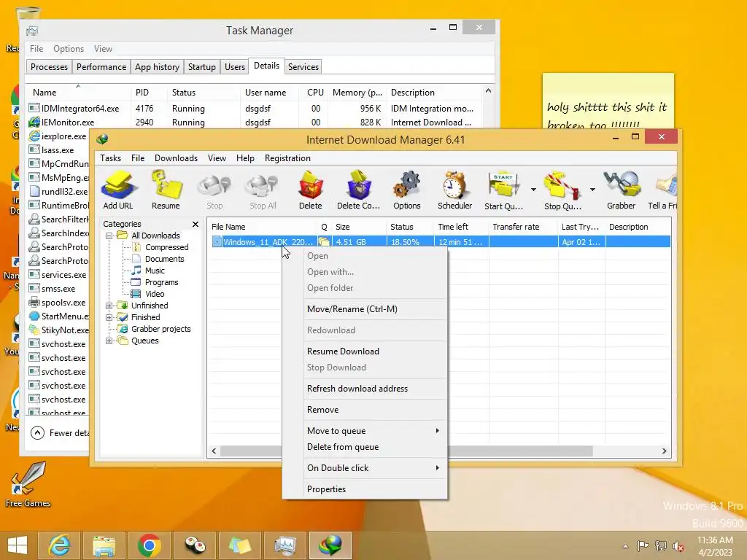Viewport: 747px width, 560px height.
Task: Collapse the All Downloads tree node
Action: coord(109,236)
